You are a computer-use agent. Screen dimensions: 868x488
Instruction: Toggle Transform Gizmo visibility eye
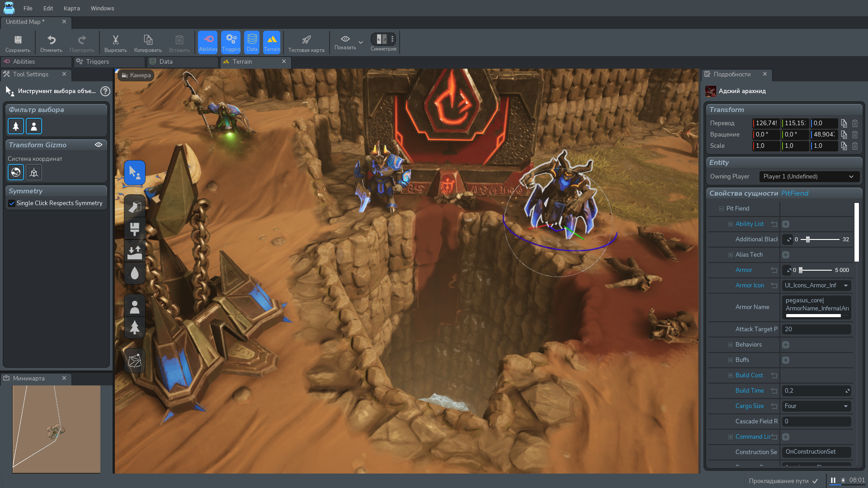(99, 145)
